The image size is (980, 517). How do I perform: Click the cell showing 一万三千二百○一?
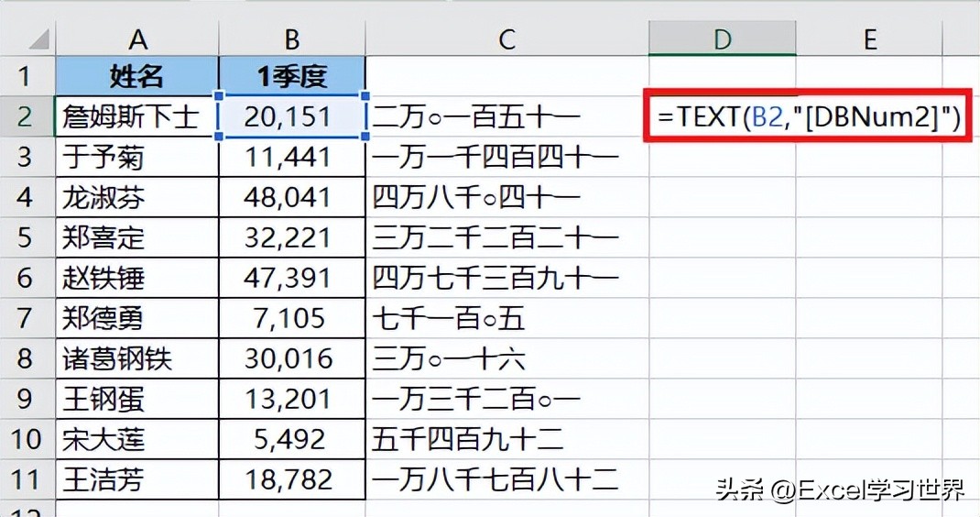pyautogui.click(x=506, y=399)
